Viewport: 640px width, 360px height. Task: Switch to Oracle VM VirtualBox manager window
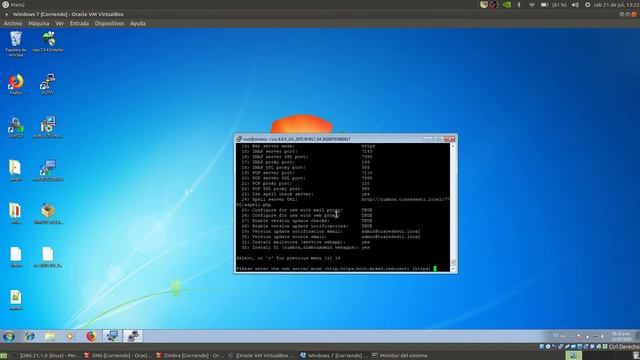(x=261, y=356)
